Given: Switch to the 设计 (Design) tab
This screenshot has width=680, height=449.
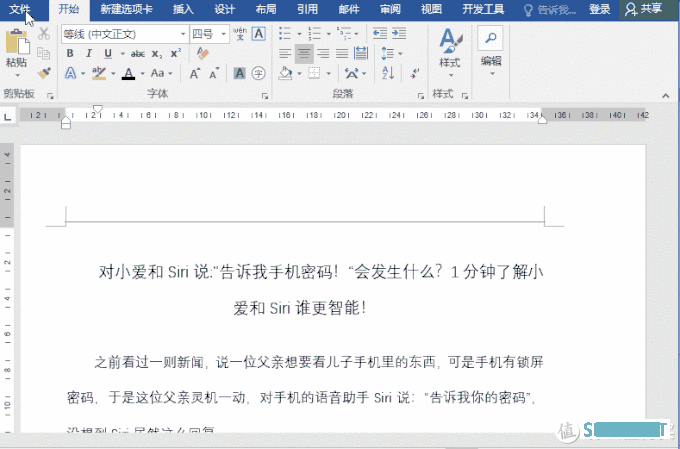Looking at the screenshot, I should (x=225, y=9).
